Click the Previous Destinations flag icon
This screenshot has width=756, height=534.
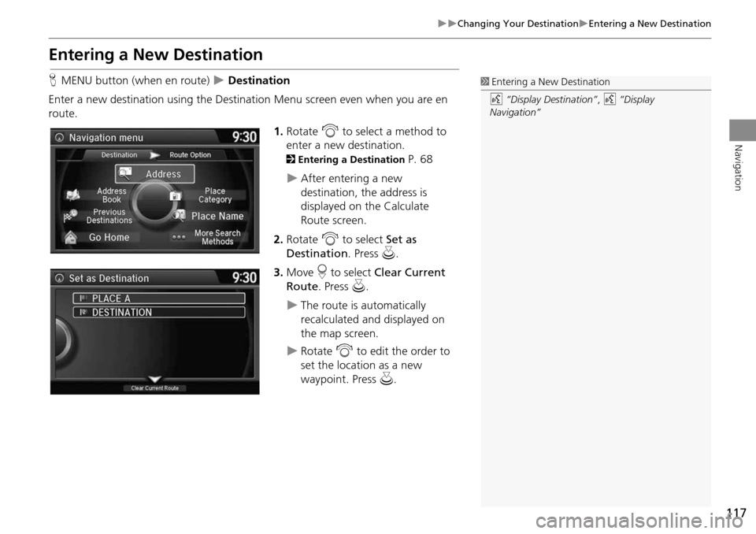click(69, 216)
